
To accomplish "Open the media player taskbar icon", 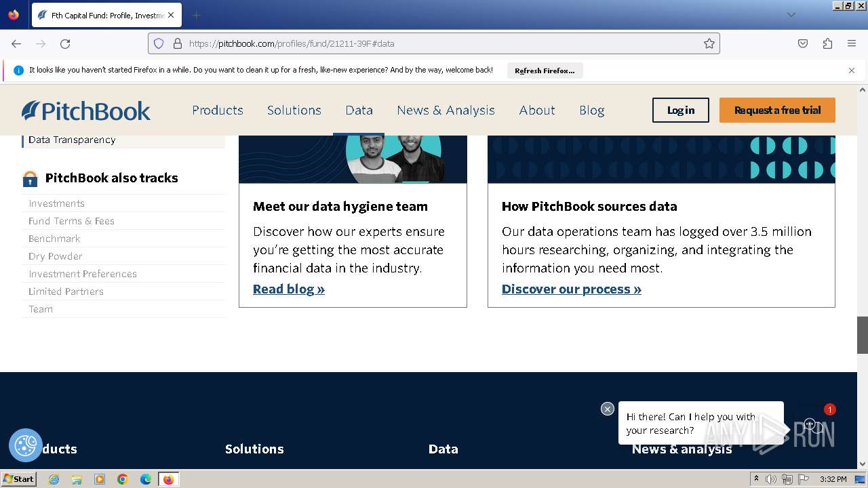I will coord(100,479).
